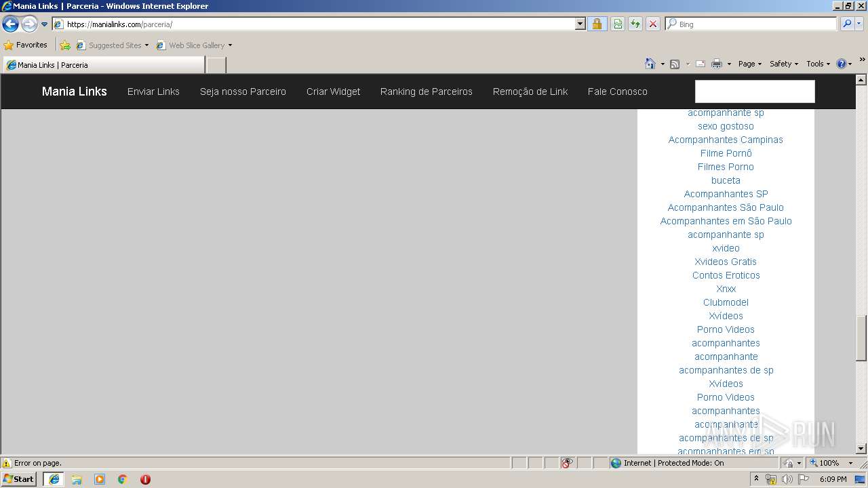Open the Tools menu
This screenshot has width=868, height=488.
[x=818, y=64]
